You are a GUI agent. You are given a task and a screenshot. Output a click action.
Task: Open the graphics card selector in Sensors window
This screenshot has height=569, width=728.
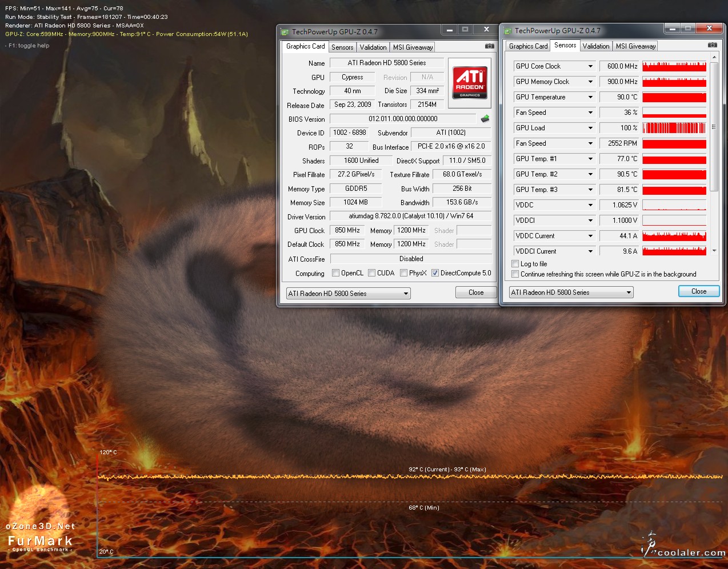(x=571, y=292)
